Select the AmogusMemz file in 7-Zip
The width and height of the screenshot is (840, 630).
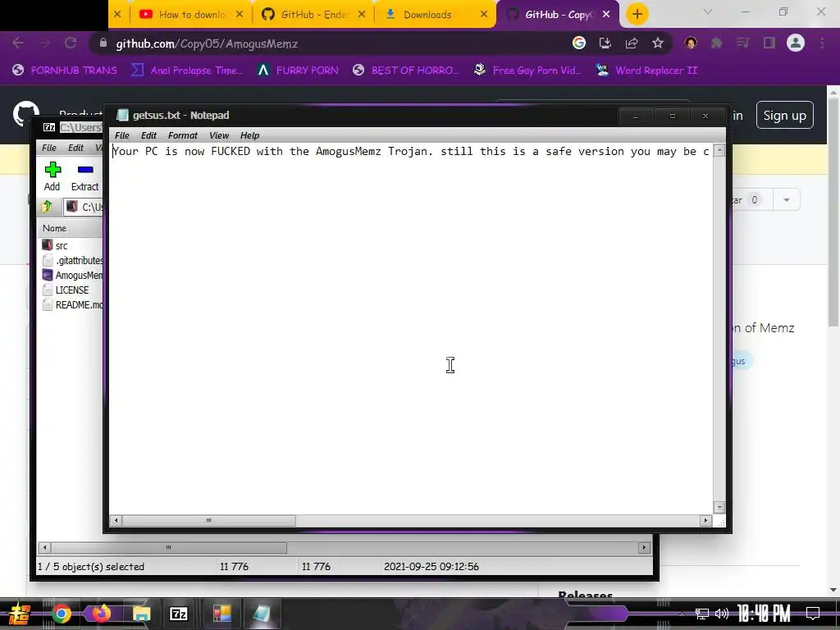pyautogui.click(x=72, y=276)
